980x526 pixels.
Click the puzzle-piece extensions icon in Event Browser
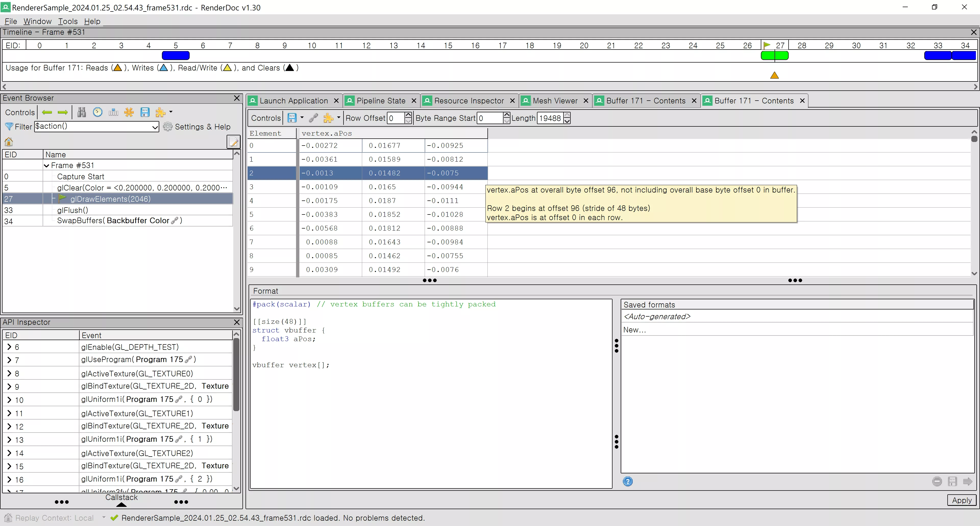pyautogui.click(x=160, y=112)
